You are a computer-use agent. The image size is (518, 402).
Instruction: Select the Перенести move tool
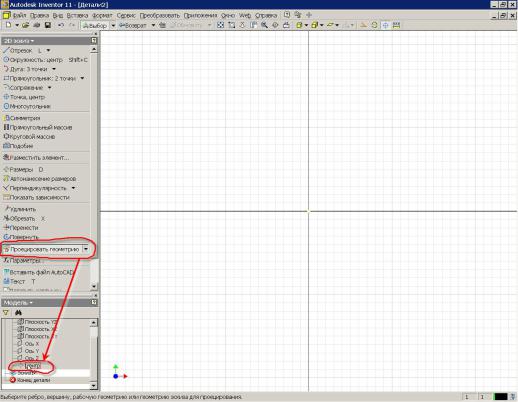click(21, 228)
